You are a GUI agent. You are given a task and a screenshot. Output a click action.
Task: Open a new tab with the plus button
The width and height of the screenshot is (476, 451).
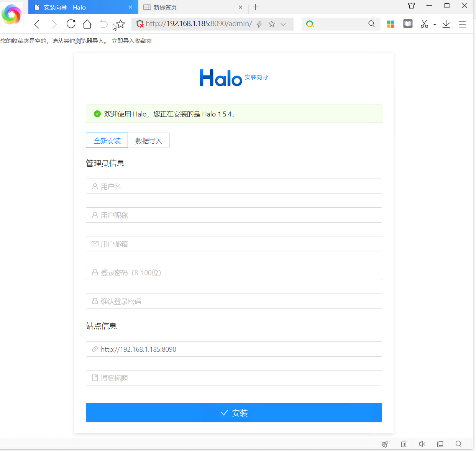tap(256, 7)
